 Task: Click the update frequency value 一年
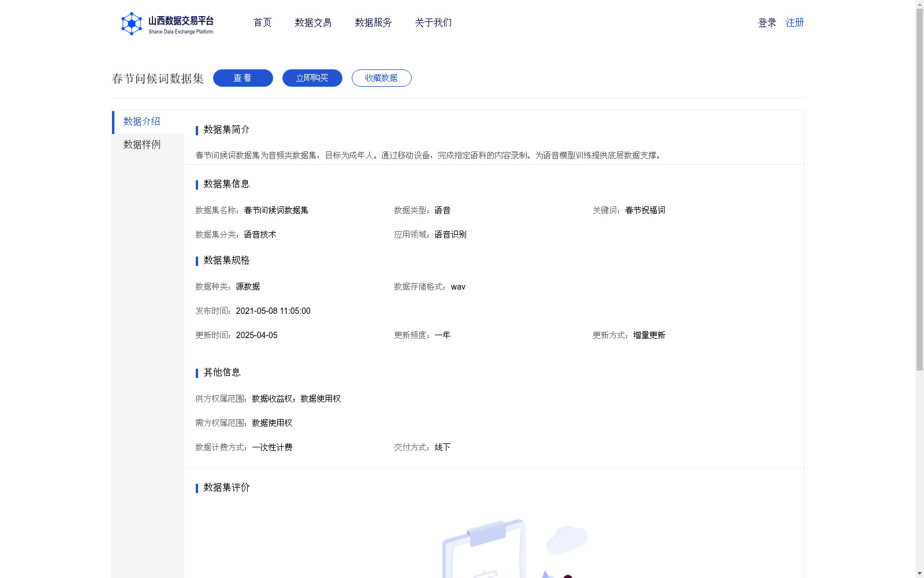pyautogui.click(x=442, y=335)
